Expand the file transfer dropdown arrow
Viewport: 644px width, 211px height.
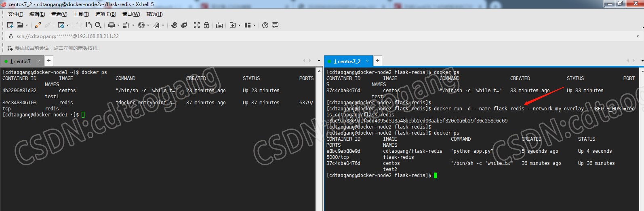click(x=133, y=25)
